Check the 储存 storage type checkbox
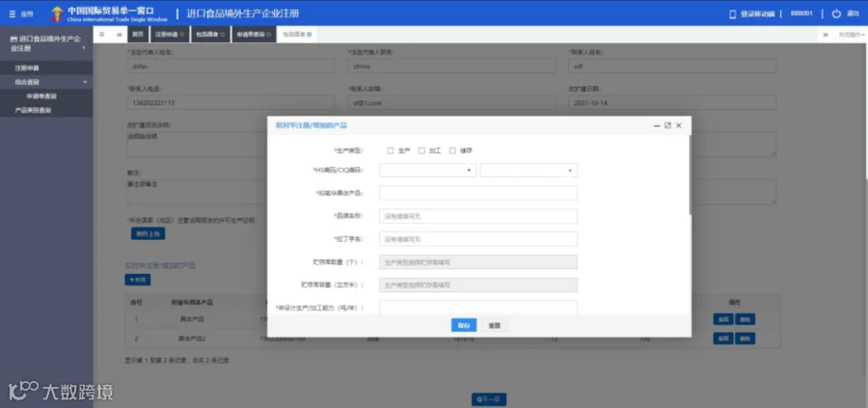868x408 pixels. pos(452,150)
